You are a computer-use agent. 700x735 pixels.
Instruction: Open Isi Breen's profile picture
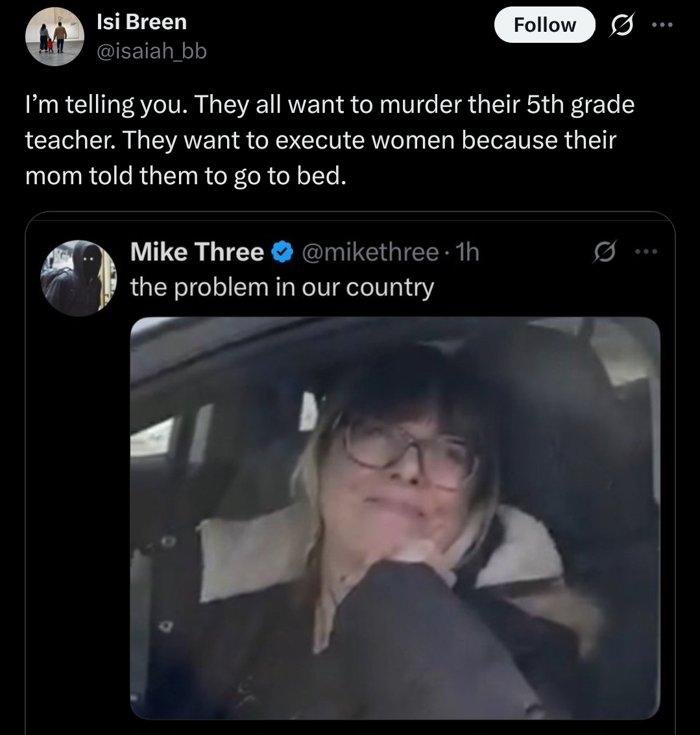[54, 36]
